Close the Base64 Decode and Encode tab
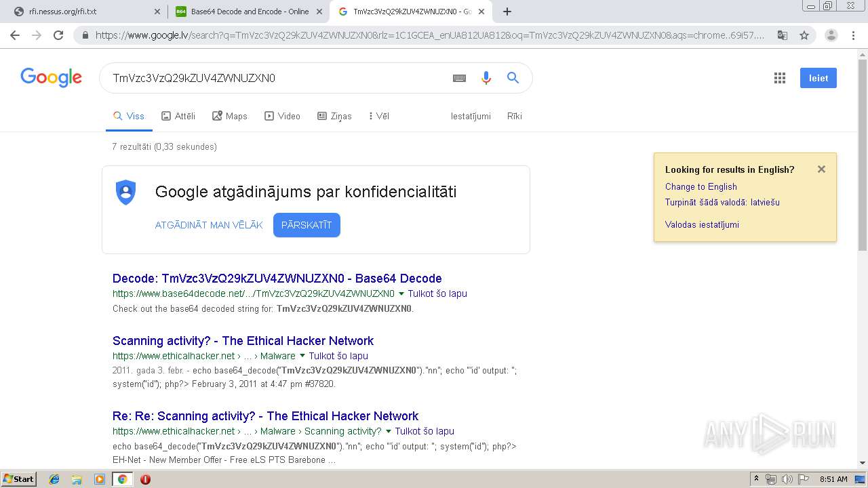This screenshot has width=868, height=488. (319, 12)
